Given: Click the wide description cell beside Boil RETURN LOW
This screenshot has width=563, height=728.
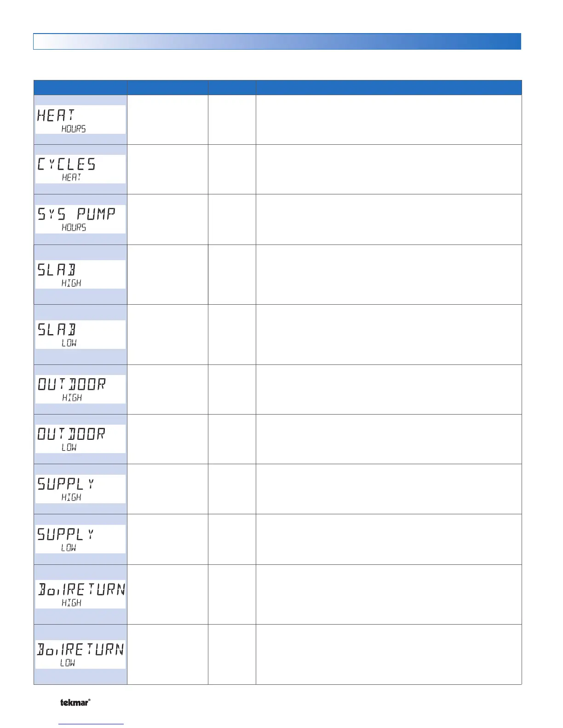Looking at the screenshot, I should (389, 654).
